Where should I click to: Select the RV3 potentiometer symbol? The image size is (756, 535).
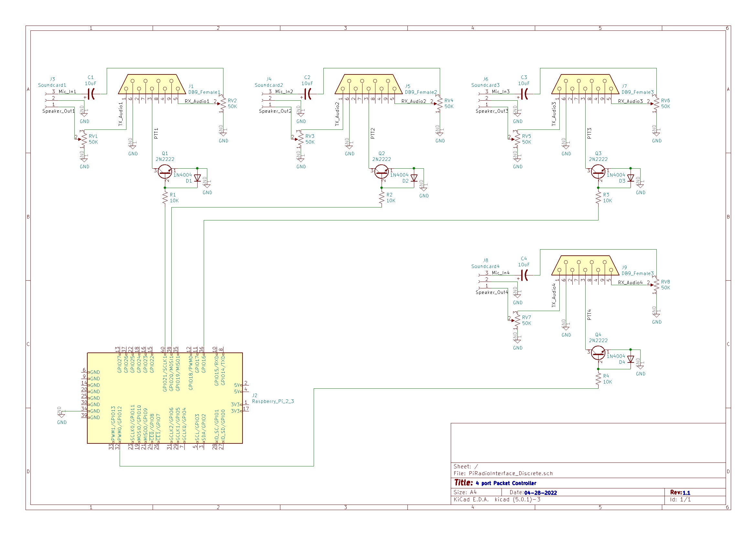[300, 139]
